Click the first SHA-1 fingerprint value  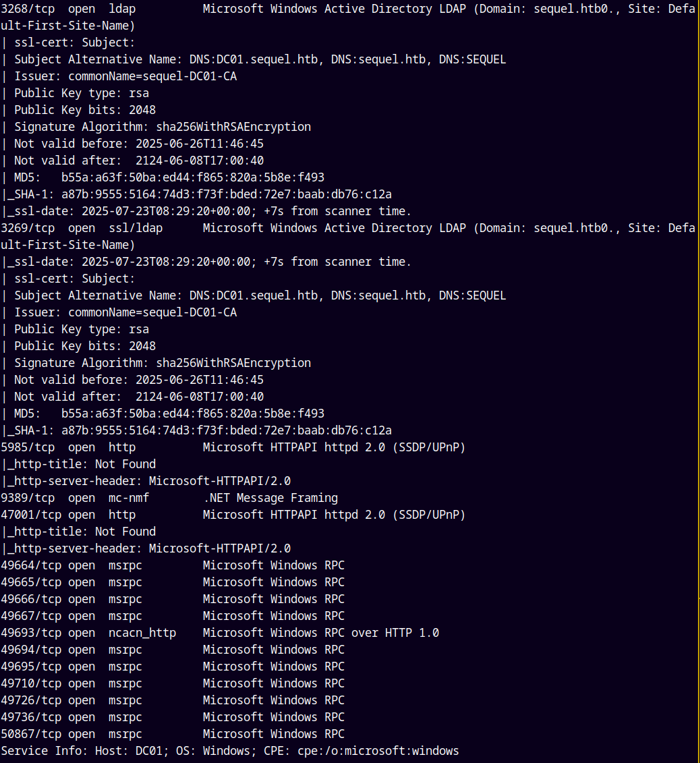click(x=227, y=194)
